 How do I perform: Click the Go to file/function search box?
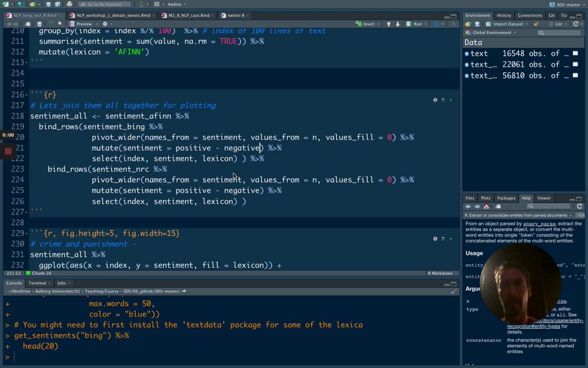point(104,4)
